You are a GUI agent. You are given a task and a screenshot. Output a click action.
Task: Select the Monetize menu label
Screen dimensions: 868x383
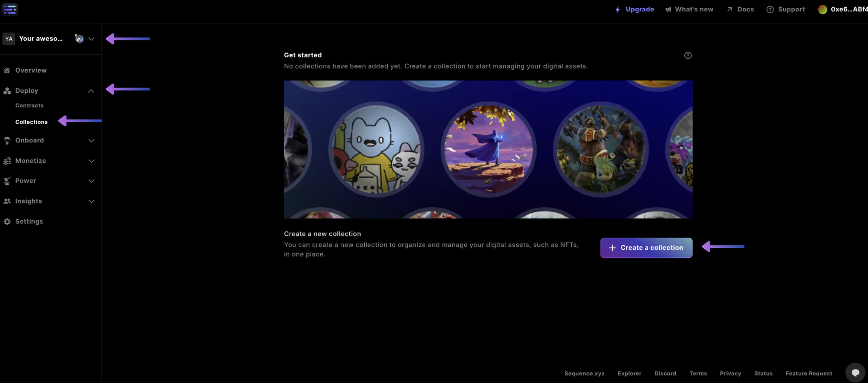[x=31, y=161]
